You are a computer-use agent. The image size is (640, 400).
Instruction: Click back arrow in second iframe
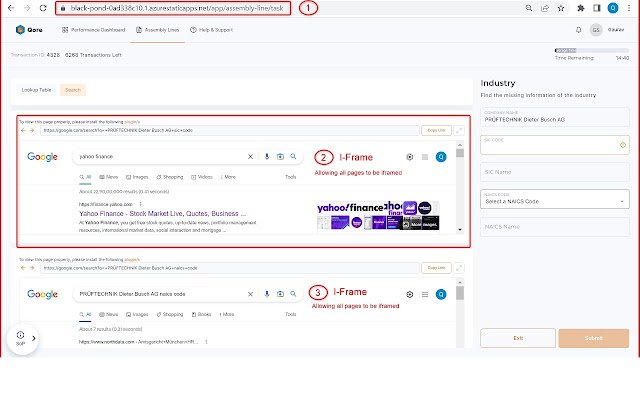tap(23, 268)
